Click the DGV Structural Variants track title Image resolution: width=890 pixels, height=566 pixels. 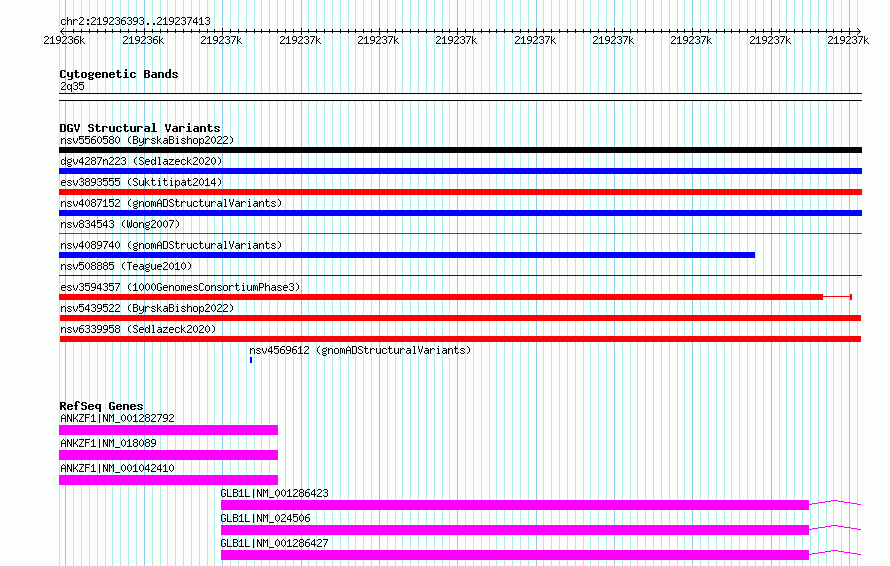[140, 128]
